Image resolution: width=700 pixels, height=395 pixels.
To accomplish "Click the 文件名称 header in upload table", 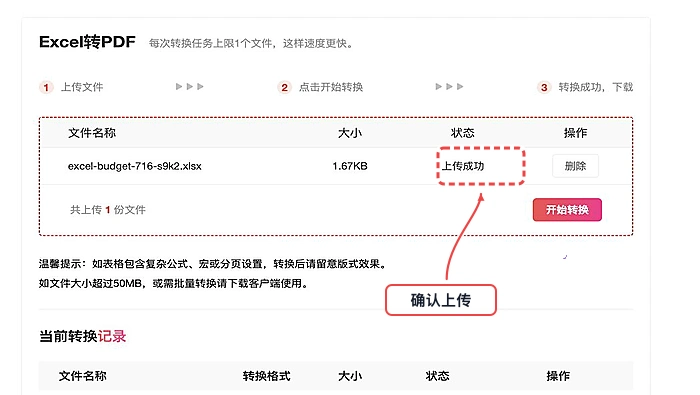I will point(92,133).
